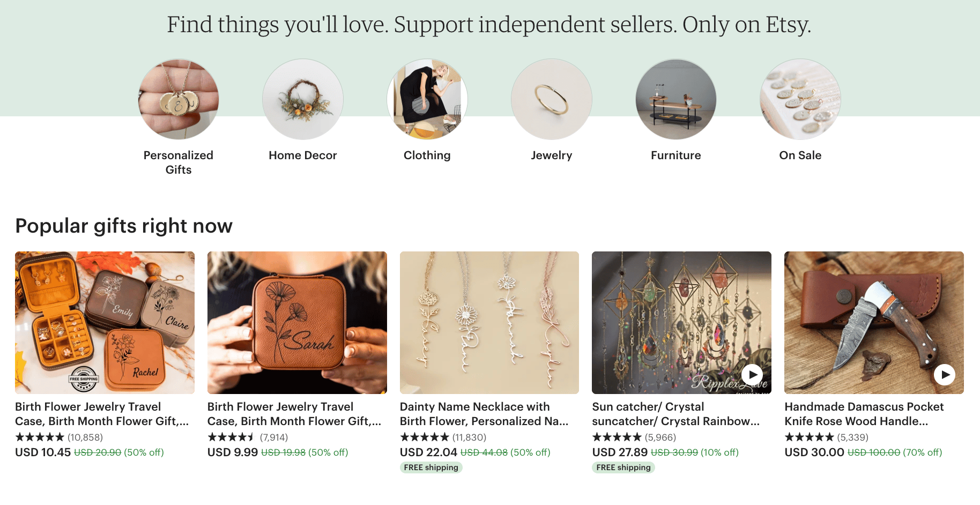Image resolution: width=980 pixels, height=505 pixels.
Task: Open the Sun catcher Crystal suncatcher title
Action: (675, 413)
